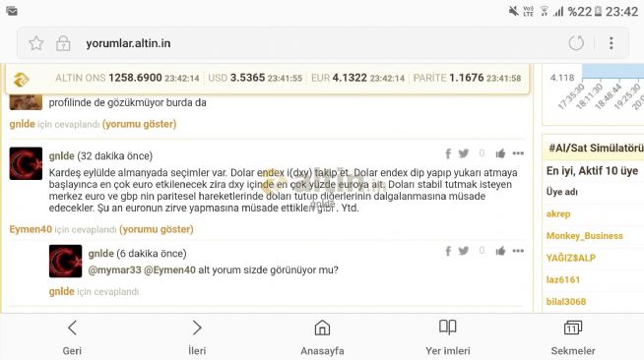Open more options on 32 dakika önce comment
Screen dimensions: 644x360
pos(518,153)
